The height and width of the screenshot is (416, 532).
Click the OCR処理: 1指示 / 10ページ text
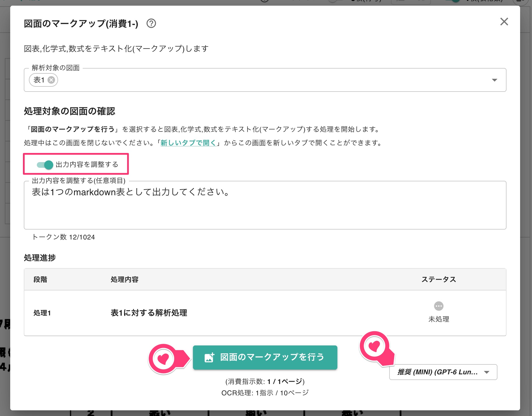pos(265,393)
